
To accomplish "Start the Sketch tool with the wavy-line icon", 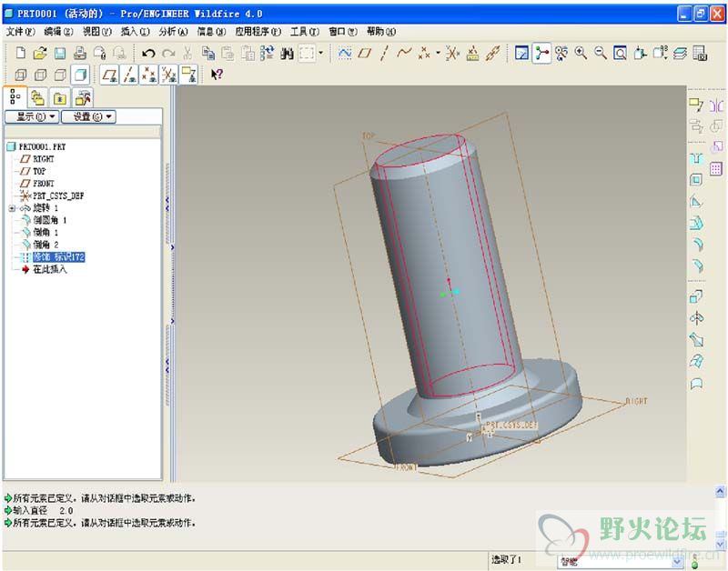I will pyautogui.click(x=345, y=54).
